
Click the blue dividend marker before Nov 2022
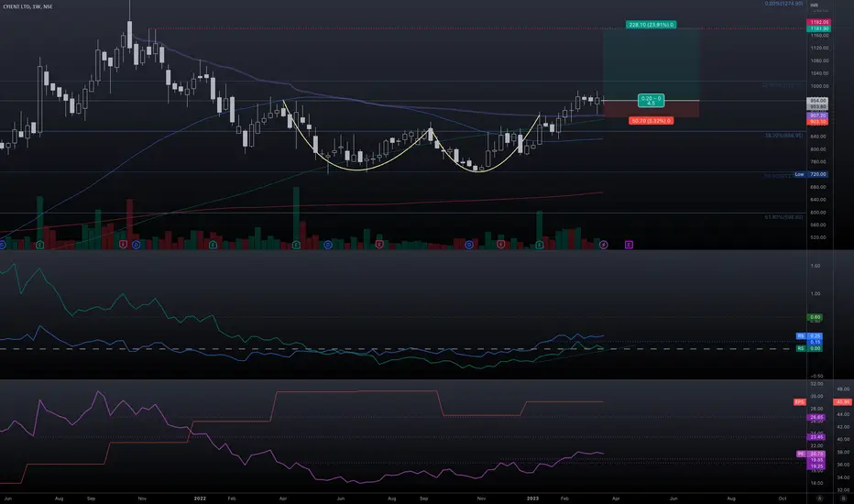tap(469, 246)
